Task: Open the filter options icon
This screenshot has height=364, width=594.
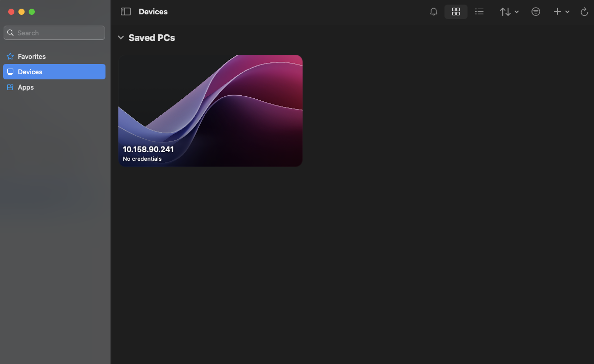Action: [x=536, y=12]
